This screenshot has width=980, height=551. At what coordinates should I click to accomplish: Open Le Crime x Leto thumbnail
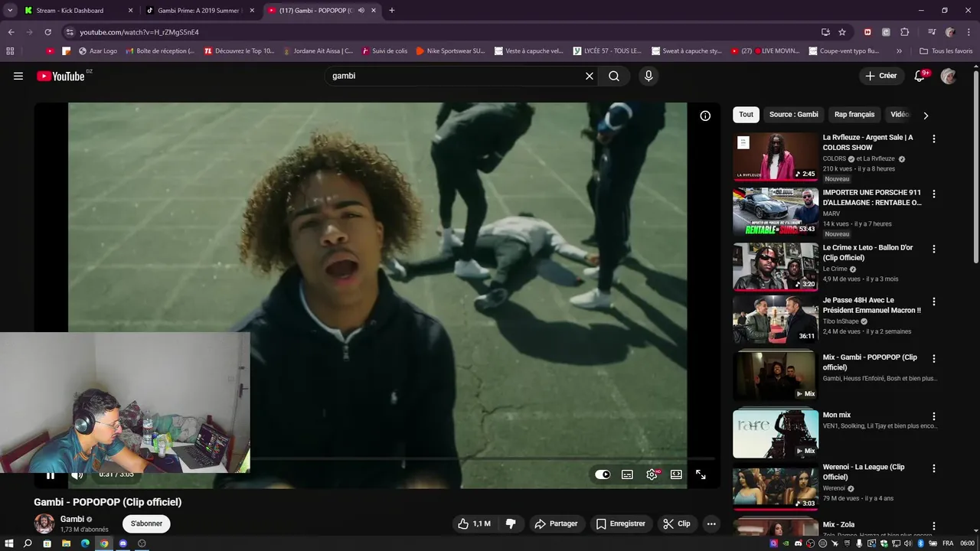tap(776, 267)
